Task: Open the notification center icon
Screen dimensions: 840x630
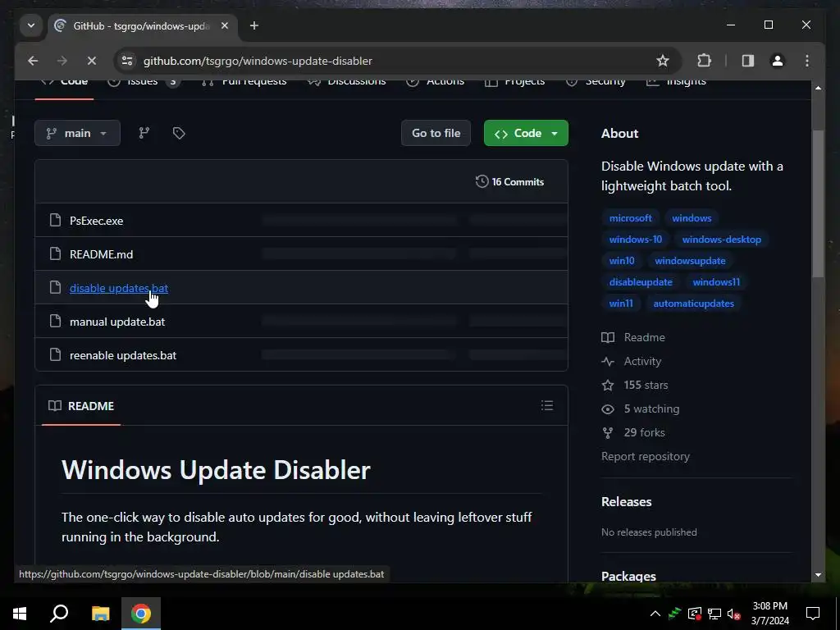Action: (813, 613)
